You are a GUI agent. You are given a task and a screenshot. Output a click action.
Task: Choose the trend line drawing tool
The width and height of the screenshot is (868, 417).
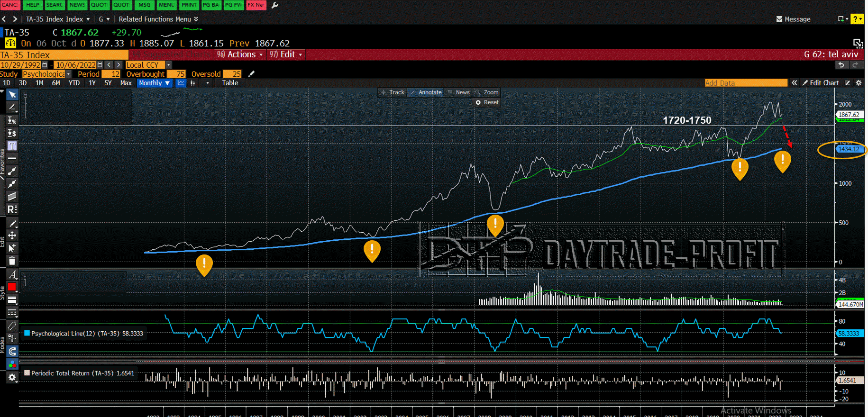pos(12,108)
